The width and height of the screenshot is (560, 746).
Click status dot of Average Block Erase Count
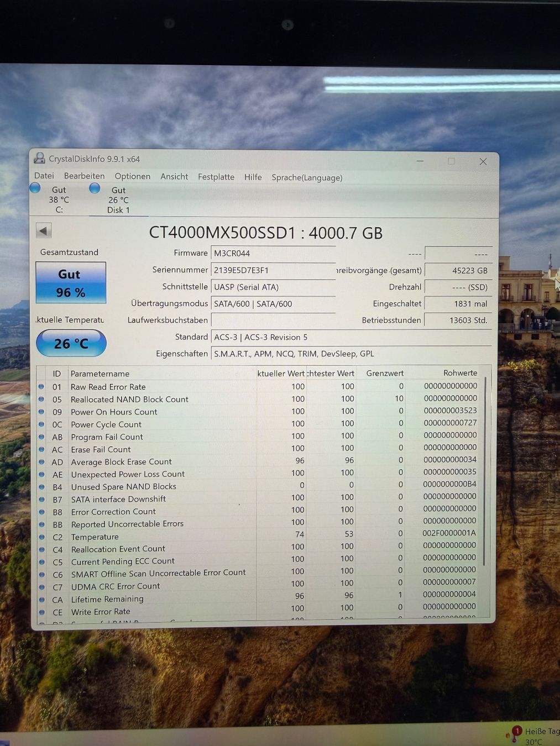(x=41, y=461)
